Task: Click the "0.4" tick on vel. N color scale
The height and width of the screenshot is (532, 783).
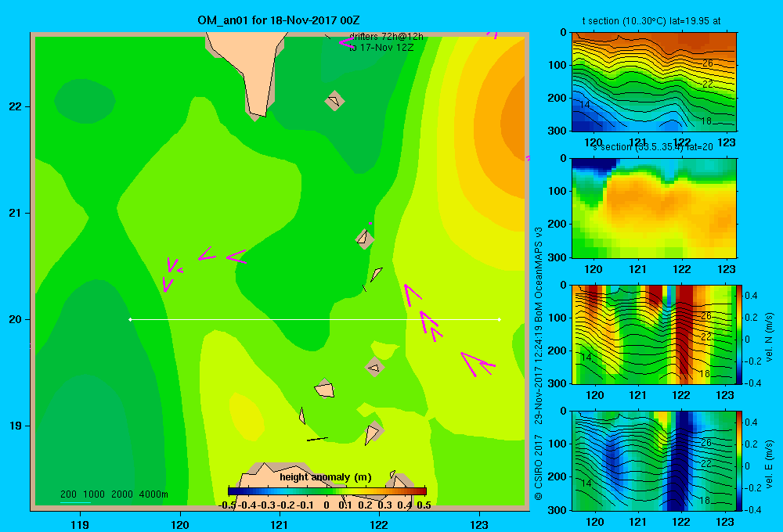Action: coord(751,296)
